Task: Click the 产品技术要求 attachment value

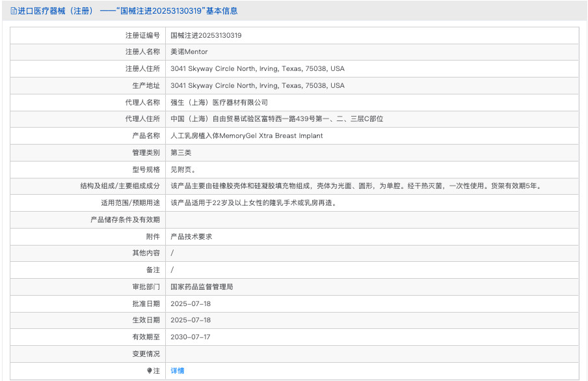Action: click(x=191, y=236)
